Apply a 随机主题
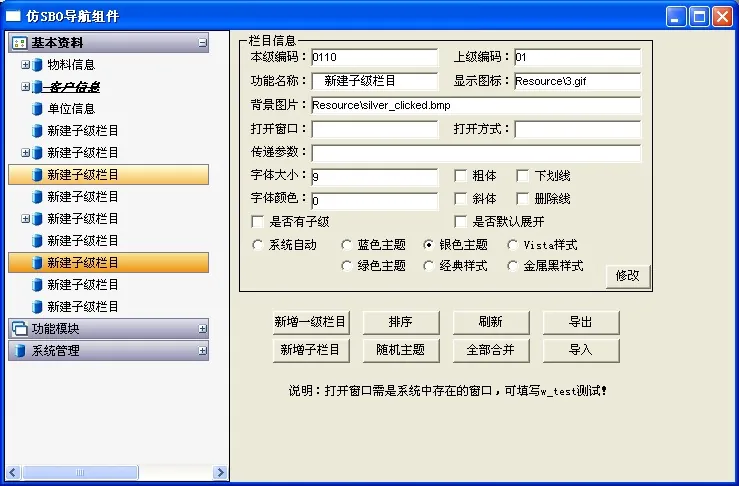The image size is (739, 486). tap(401, 350)
